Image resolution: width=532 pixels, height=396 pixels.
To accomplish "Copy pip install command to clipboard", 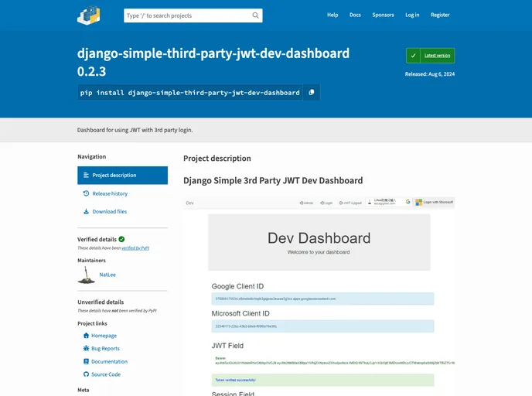I will pos(312,93).
